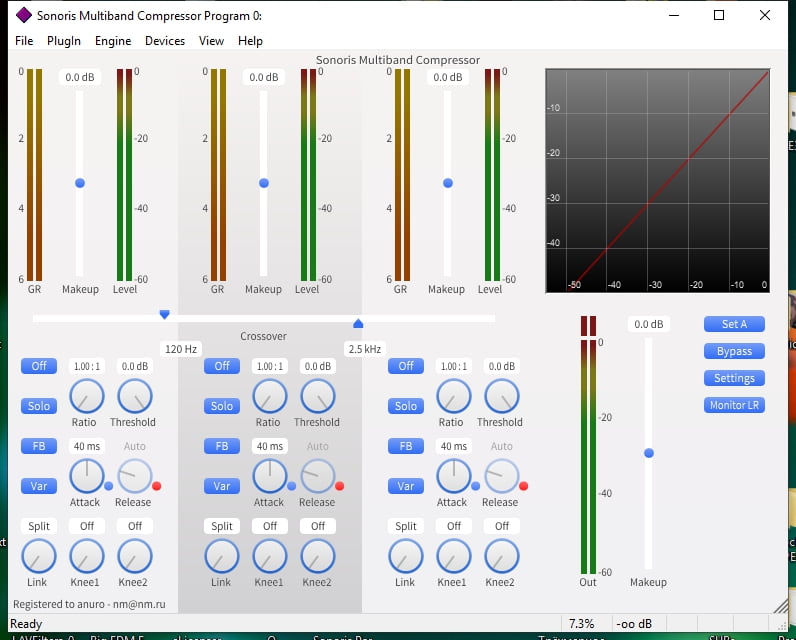Click the compression curve graph
This screenshot has width=796, height=640.
coord(657,181)
